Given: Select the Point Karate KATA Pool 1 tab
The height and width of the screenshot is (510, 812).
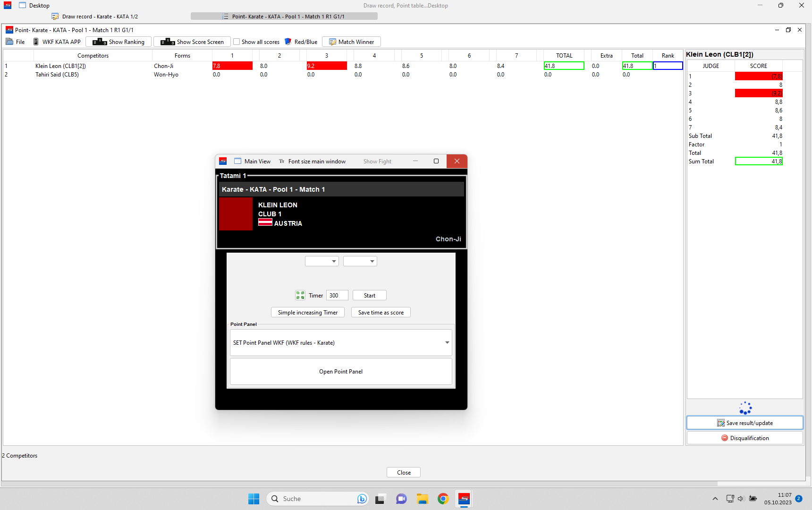Looking at the screenshot, I should tap(284, 16).
